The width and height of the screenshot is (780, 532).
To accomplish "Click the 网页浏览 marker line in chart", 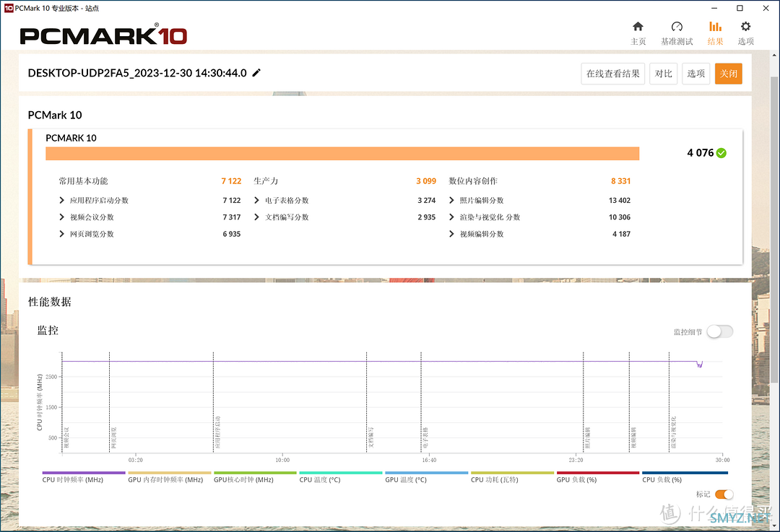I will pos(110,402).
